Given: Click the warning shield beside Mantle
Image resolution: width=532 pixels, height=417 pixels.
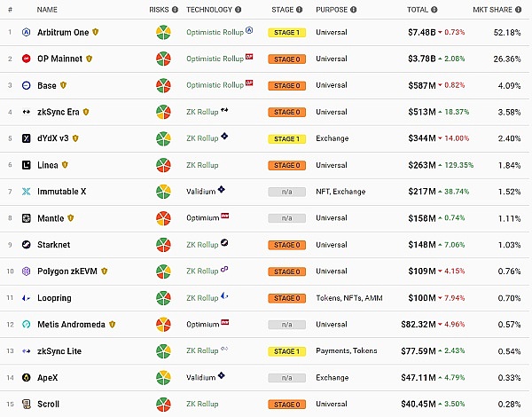Looking at the screenshot, I should pos(71,218).
